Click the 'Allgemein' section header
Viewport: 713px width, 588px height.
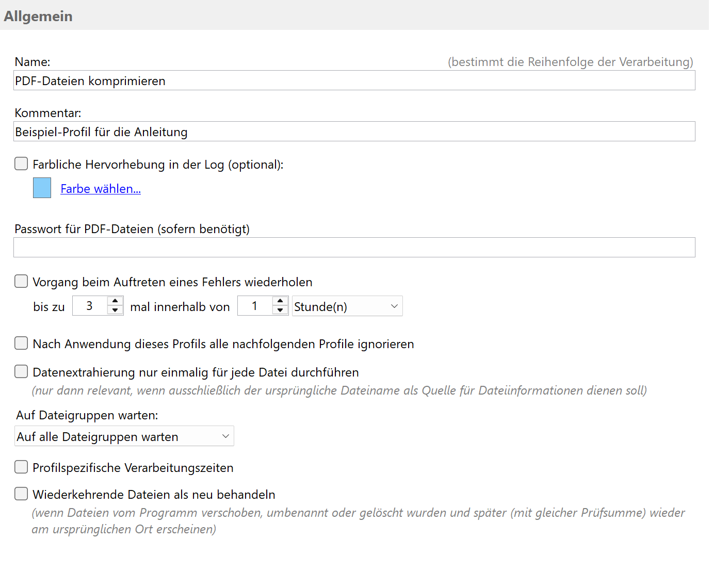click(38, 16)
